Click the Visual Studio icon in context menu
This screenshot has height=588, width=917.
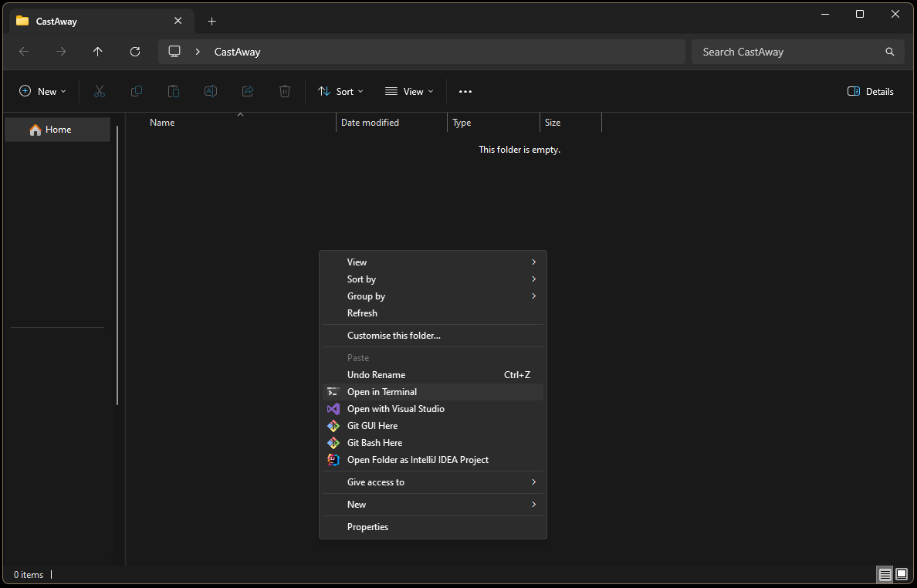click(x=333, y=409)
